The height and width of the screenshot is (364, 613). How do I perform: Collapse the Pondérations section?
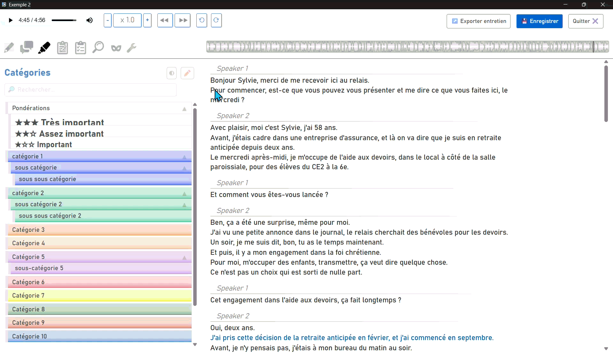coord(184,109)
